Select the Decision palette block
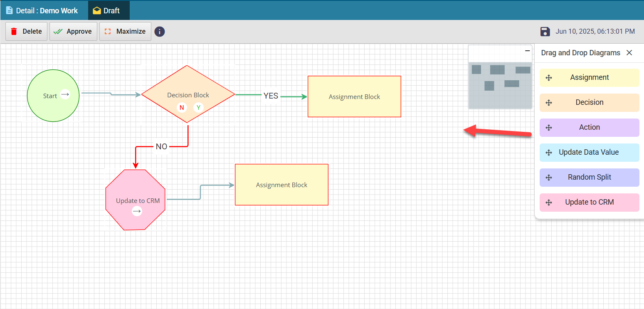The image size is (644, 309). 589,103
